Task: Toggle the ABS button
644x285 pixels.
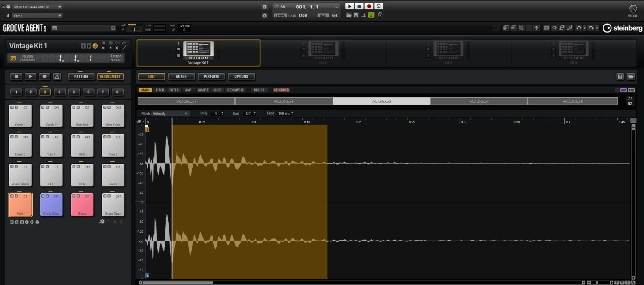Action: [624, 90]
